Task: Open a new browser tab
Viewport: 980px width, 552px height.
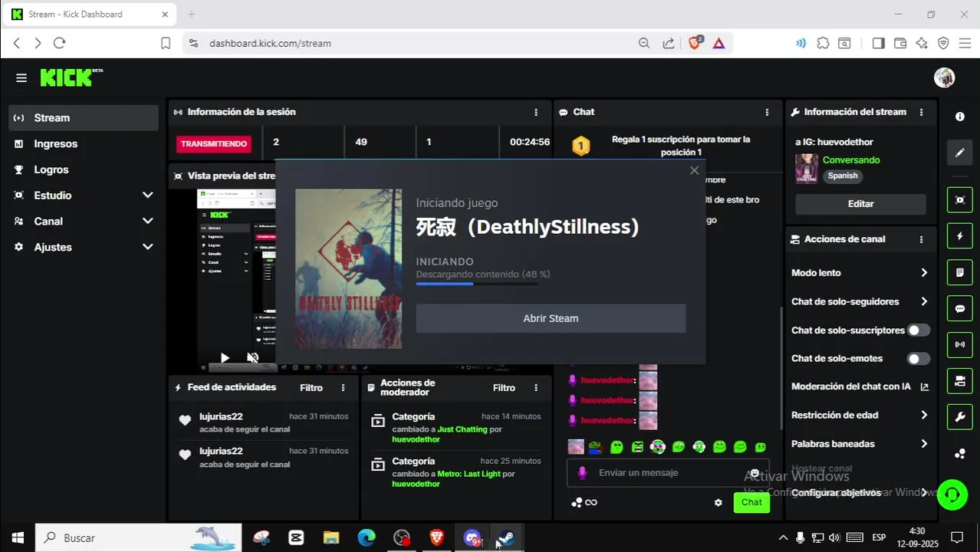Action: pos(192,15)
